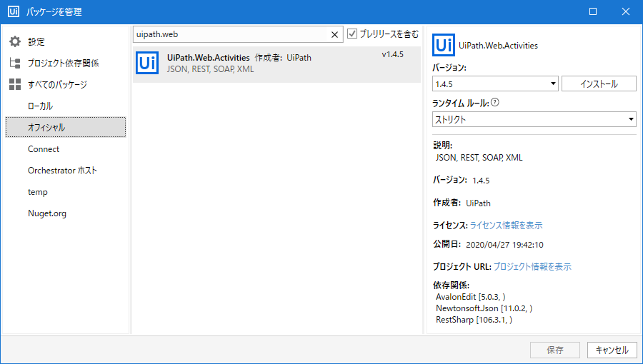Viewport: 643px width, 364px height.
Task: Click the インストール button
Action: [599, 84]
